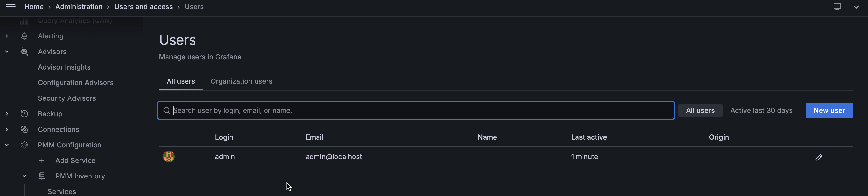Image resolution: width=868 pixels, height=196 pixels.
Task: Select the All users filter option
Action: [x=700, y=110]
